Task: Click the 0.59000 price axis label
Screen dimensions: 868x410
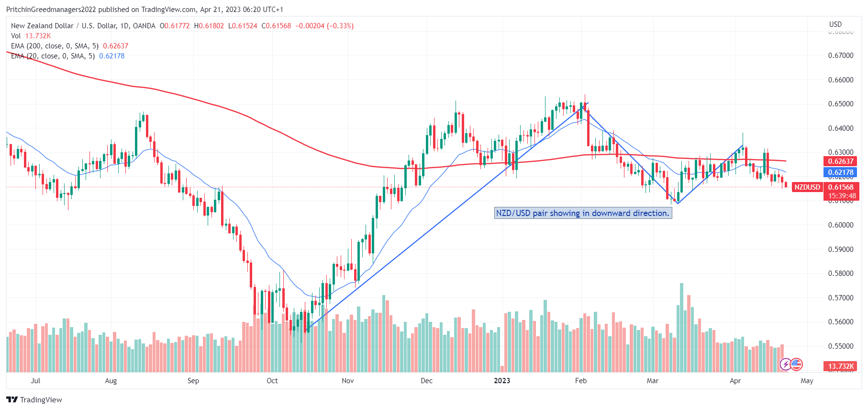Action: [x=841, y=250]
